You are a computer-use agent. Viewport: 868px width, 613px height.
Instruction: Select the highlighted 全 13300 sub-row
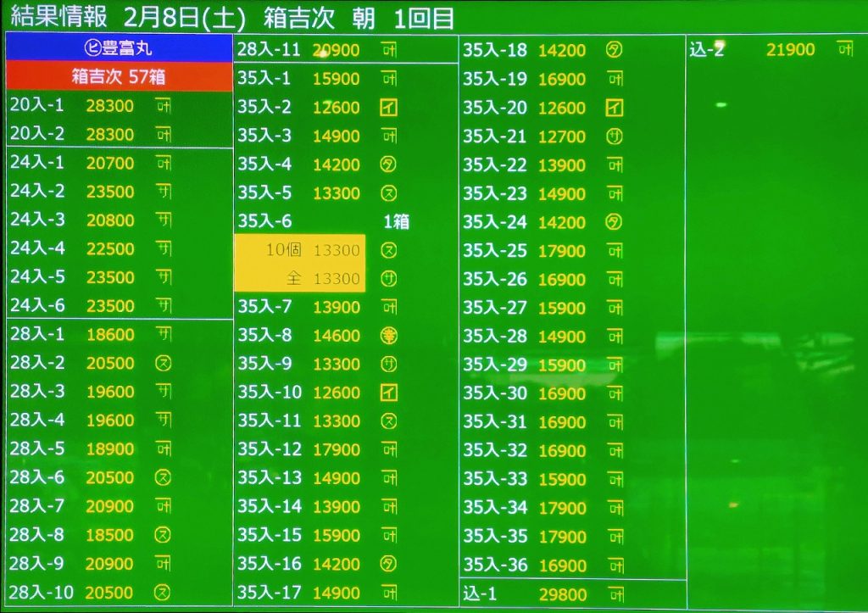point(300,278)
